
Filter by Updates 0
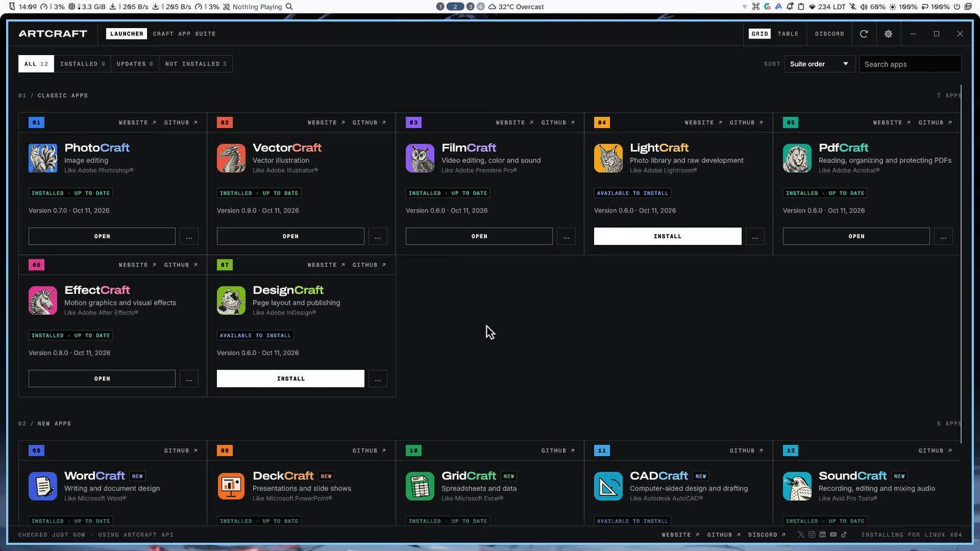click(x=135, y=64)
